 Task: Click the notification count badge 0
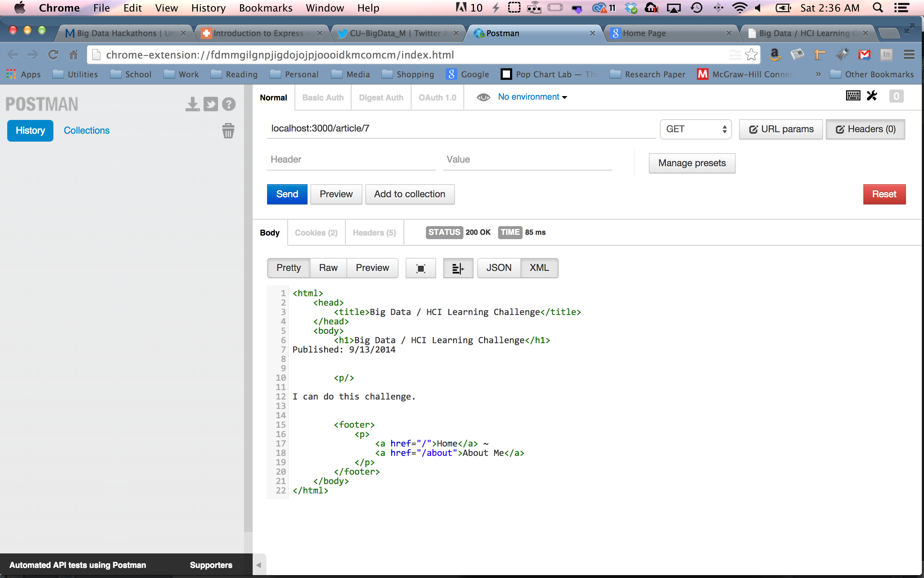tap(896, 96)
